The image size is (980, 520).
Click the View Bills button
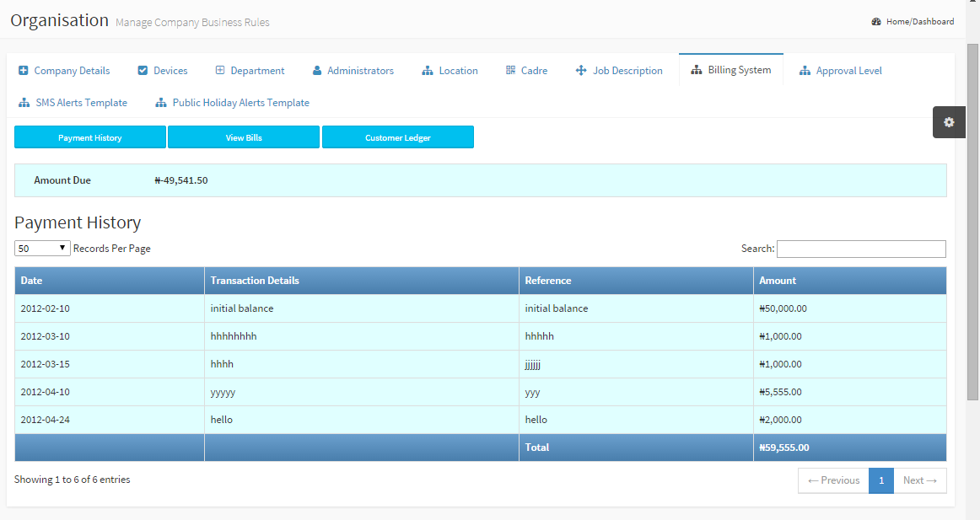244,137
